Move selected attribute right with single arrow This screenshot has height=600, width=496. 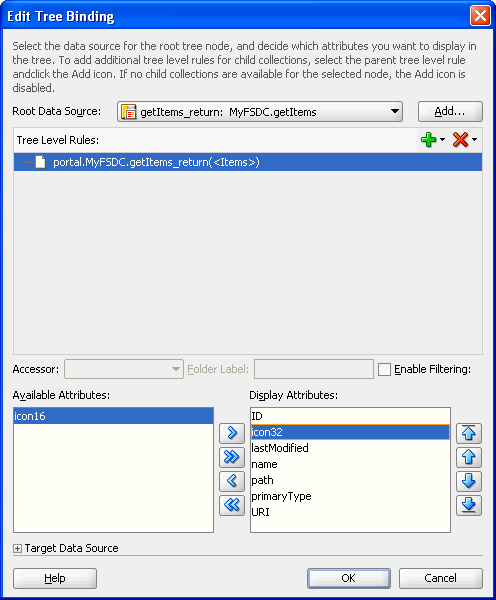coord(232,433)
